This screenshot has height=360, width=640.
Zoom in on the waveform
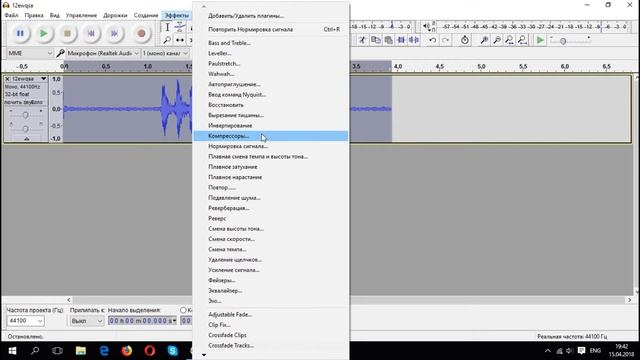(484, 40)
